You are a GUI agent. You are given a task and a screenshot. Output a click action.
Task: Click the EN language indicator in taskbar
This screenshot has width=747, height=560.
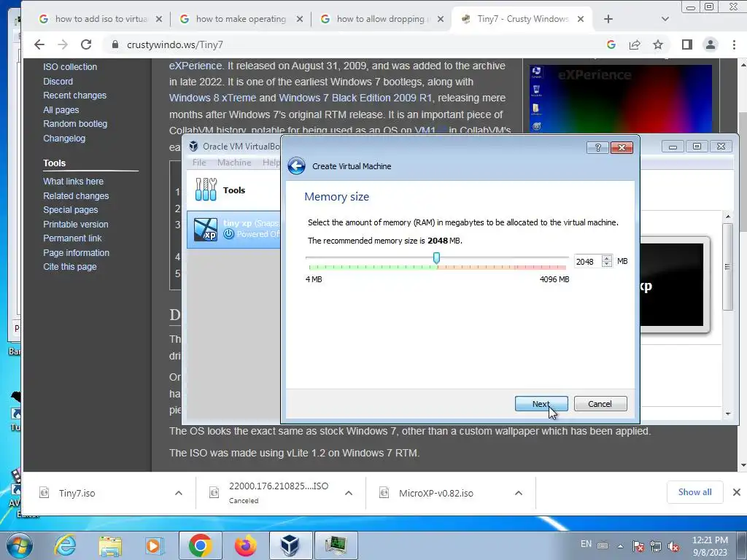point(586,544)
